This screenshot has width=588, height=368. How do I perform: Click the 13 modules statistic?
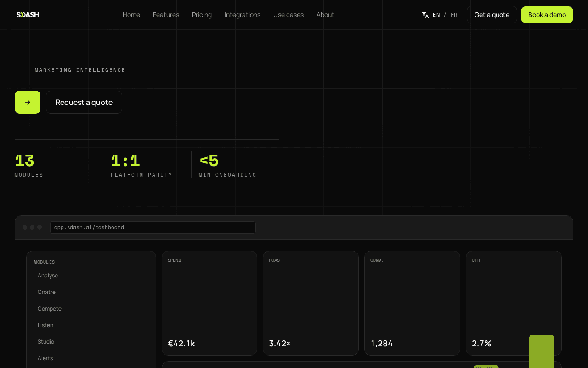[x=29, y=165]
